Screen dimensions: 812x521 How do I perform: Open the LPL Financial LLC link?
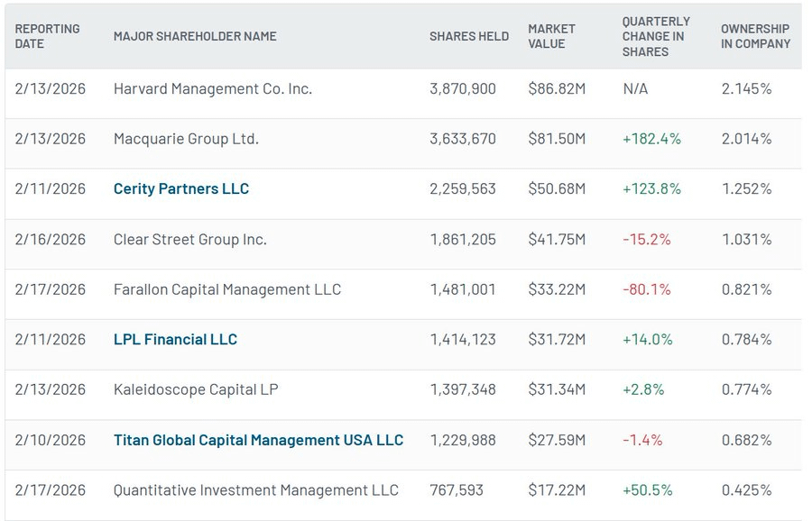click(x=175, y=340)
